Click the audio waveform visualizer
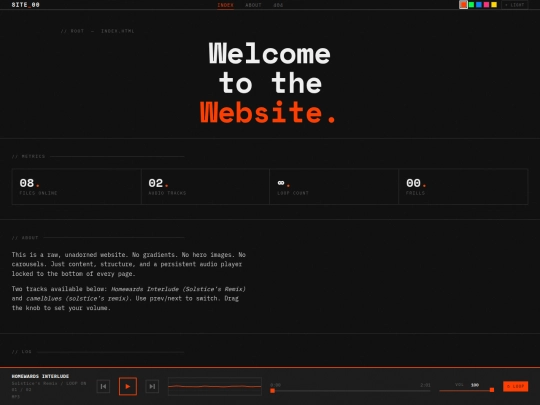 215,386
